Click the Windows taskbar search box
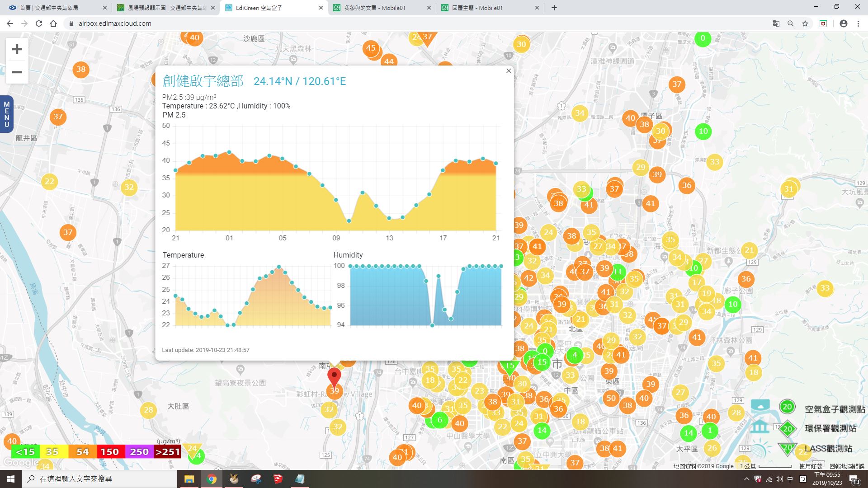The image size is (868, 488). [x=99, y=479]
